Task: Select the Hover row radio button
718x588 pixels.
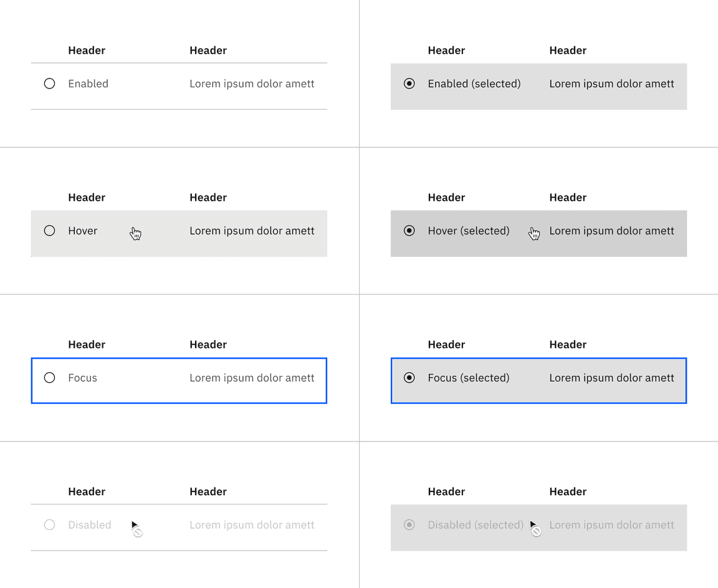Action: click(x=49, y=231)
